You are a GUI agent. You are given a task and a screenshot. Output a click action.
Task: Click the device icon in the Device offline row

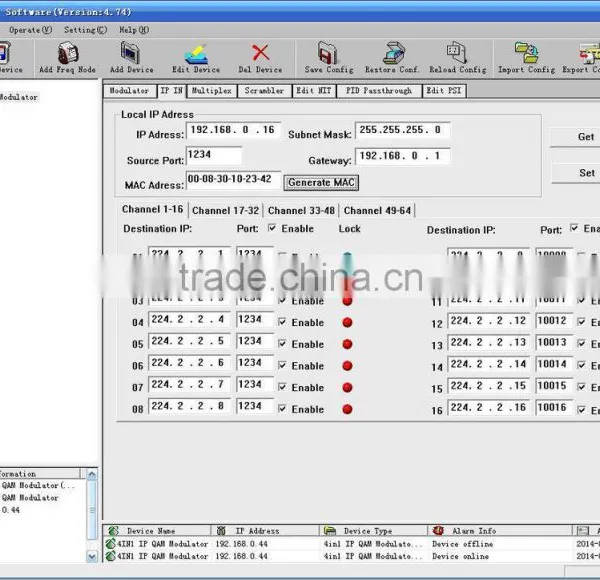111,544
